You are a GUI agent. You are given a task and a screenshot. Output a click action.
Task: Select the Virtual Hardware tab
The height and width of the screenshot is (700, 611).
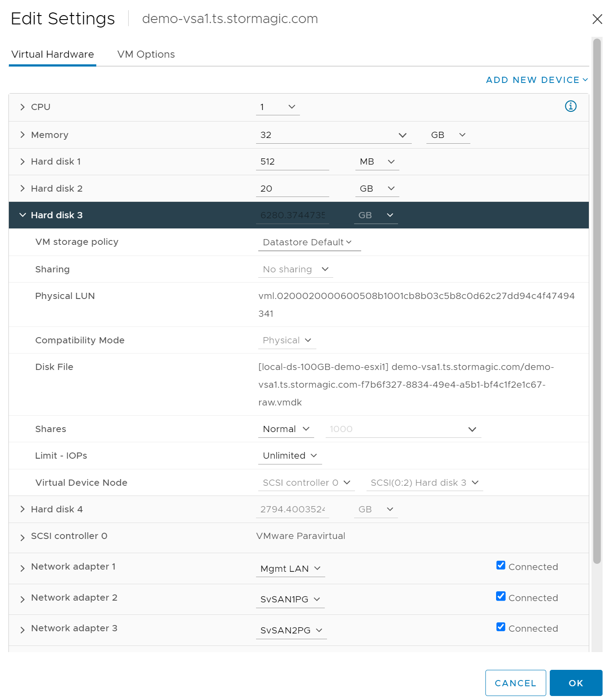pyautogui.click(x=52, y=54)
